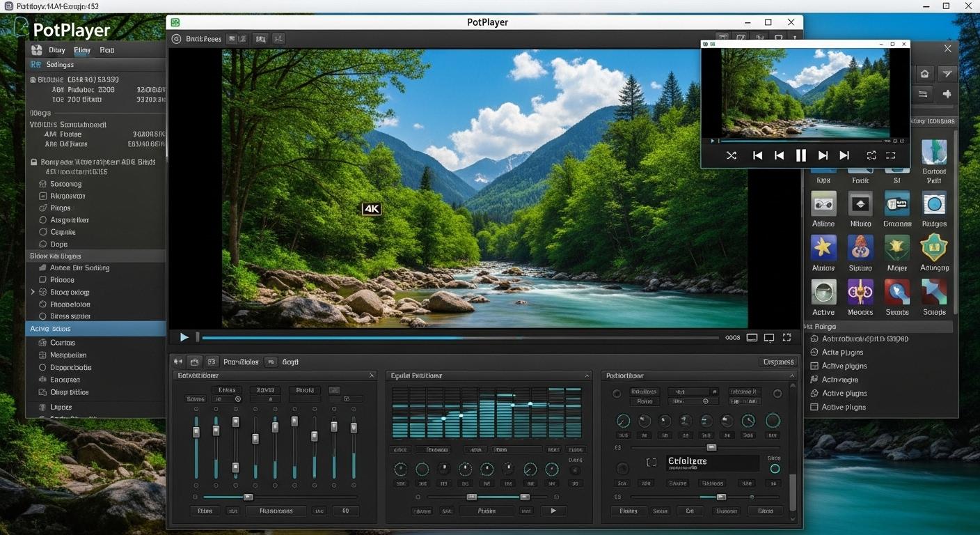Expand the collapsed tree item in the sidebar
Screen dimensions: 980x535
click(x=31, y=292)
